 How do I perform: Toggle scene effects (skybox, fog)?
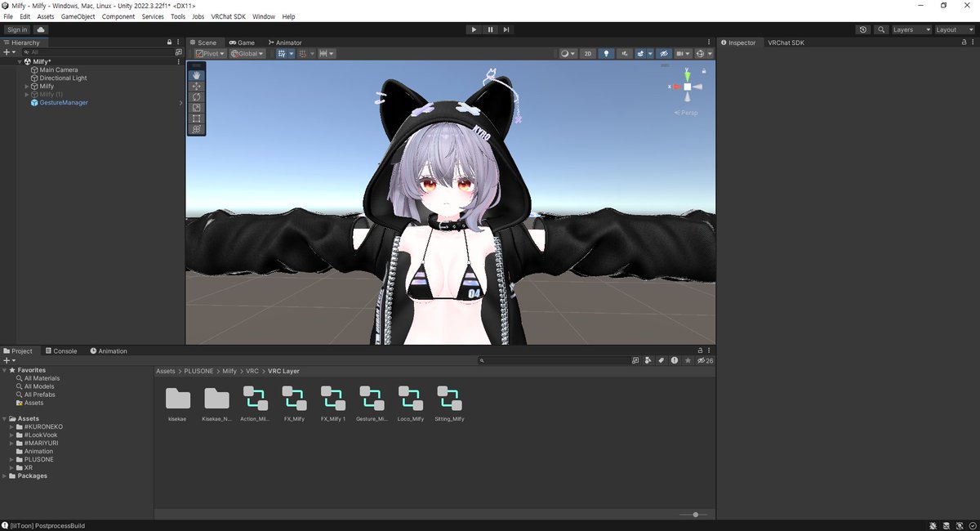pos(641,53)
